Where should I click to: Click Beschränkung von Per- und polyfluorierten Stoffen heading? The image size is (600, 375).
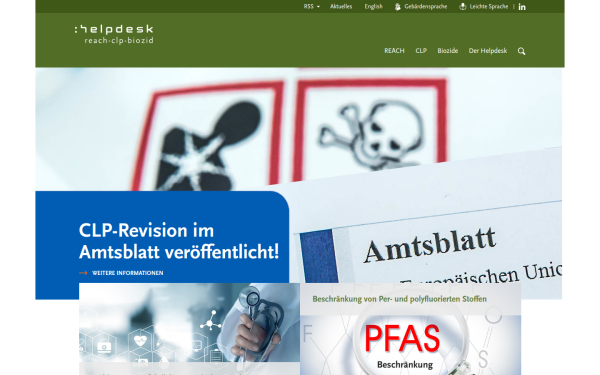(x=399, y=299)
